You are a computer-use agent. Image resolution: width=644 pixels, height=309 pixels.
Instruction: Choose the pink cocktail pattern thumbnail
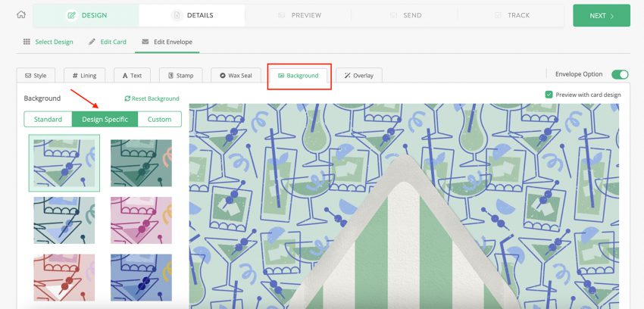pyautogui.click(x=141, y=220)
